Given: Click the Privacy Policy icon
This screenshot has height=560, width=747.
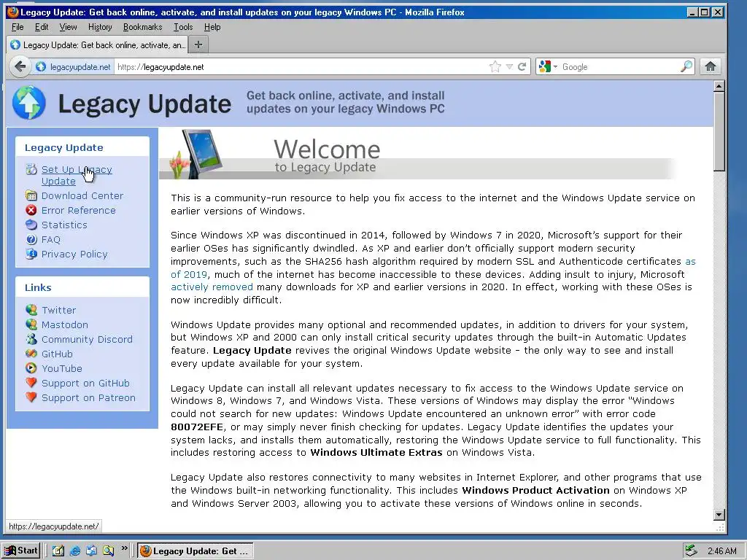Looking at the screenshot, I should click(x=31, y=254).
